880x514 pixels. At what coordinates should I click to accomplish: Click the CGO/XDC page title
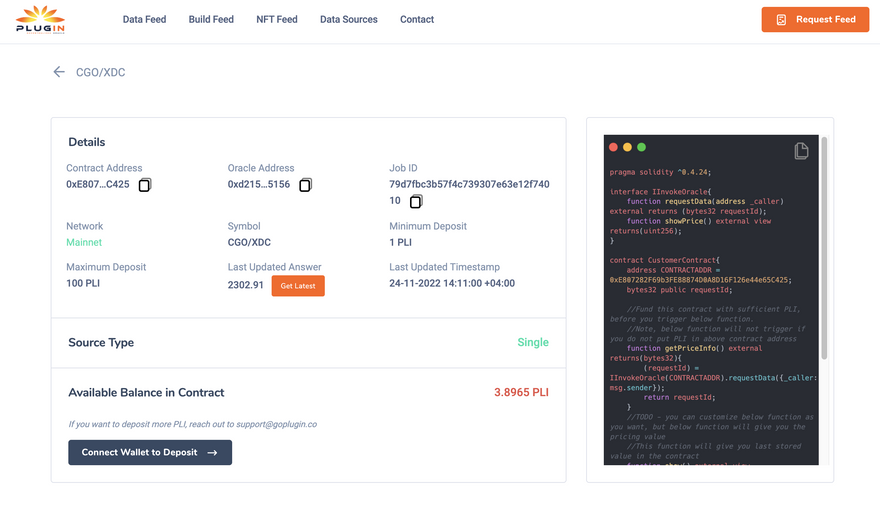tap(101, 72)
